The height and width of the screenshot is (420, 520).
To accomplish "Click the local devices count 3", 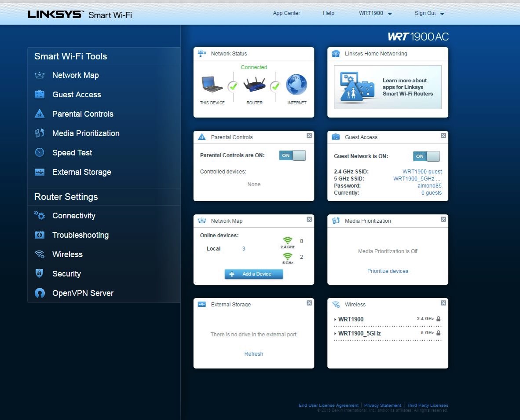I will tap(243, 248).
